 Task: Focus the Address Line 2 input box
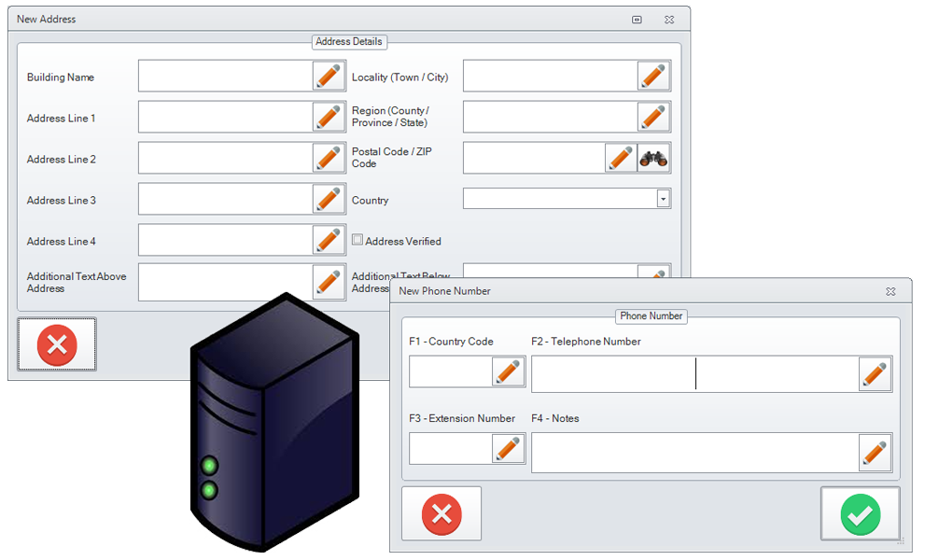pos(225,159)
